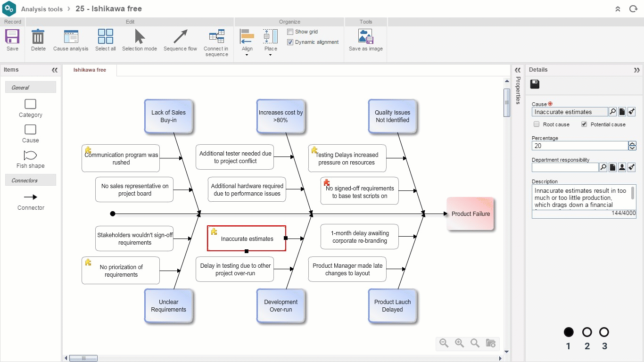The image size is (644, 362).
Task: Select No sales representative cause
Action: tap(134, 189)
